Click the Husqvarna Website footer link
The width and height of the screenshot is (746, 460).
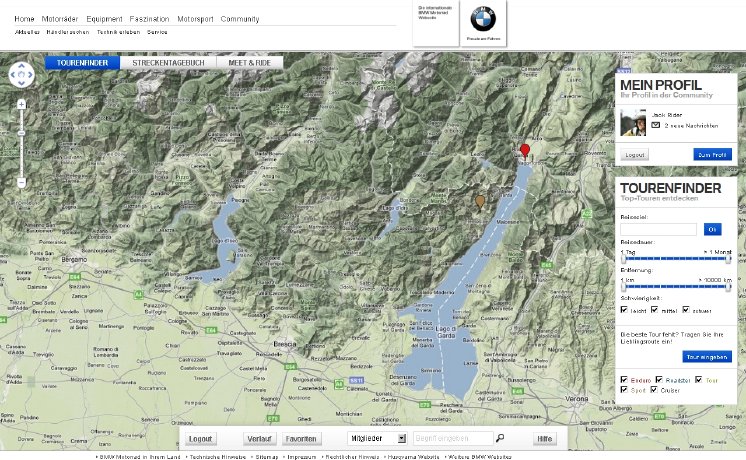pyautogui.click(x=413, y=457)
